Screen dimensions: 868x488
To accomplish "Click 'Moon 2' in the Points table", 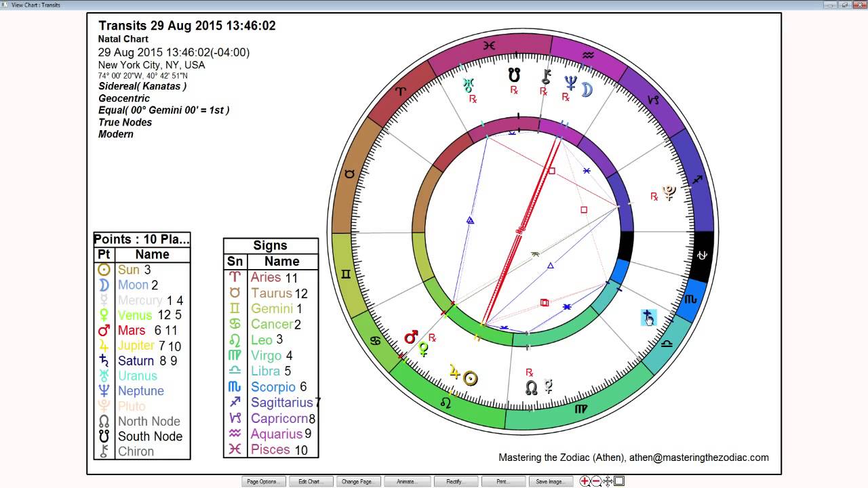I will 138,285.
